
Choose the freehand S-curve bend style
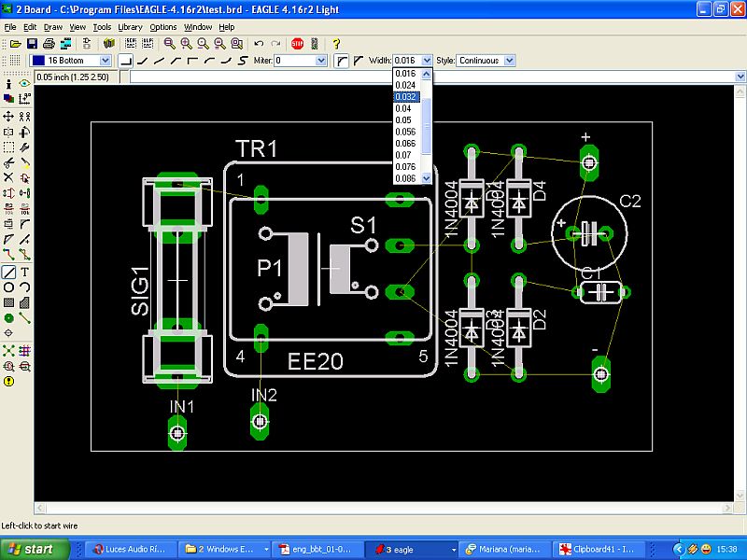coord(243,61)
